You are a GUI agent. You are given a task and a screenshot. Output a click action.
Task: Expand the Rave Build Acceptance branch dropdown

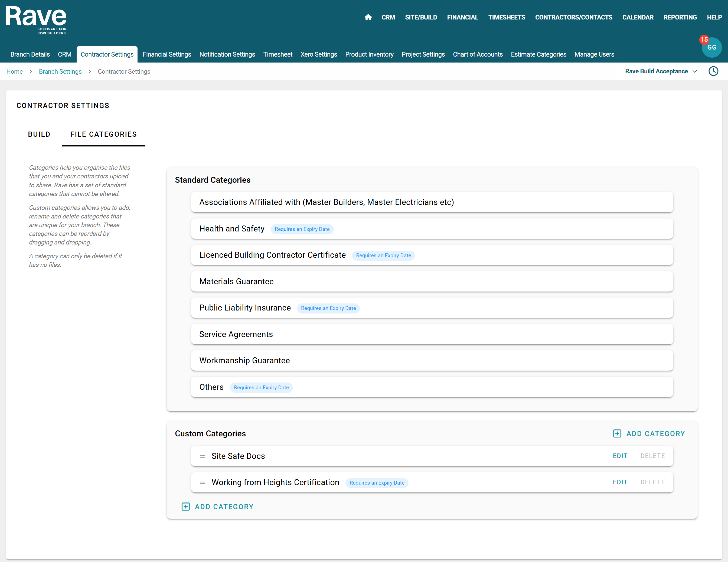coord(661,71)
